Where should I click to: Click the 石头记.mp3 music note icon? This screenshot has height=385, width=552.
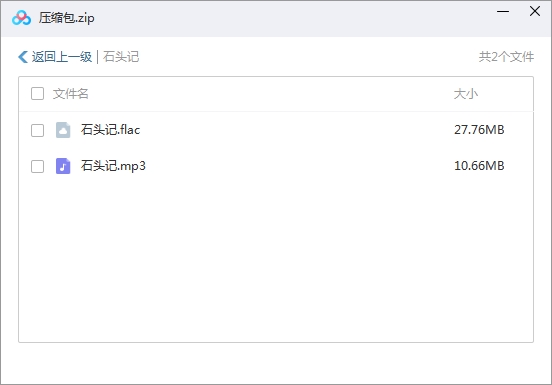click(x=63, y=166)
